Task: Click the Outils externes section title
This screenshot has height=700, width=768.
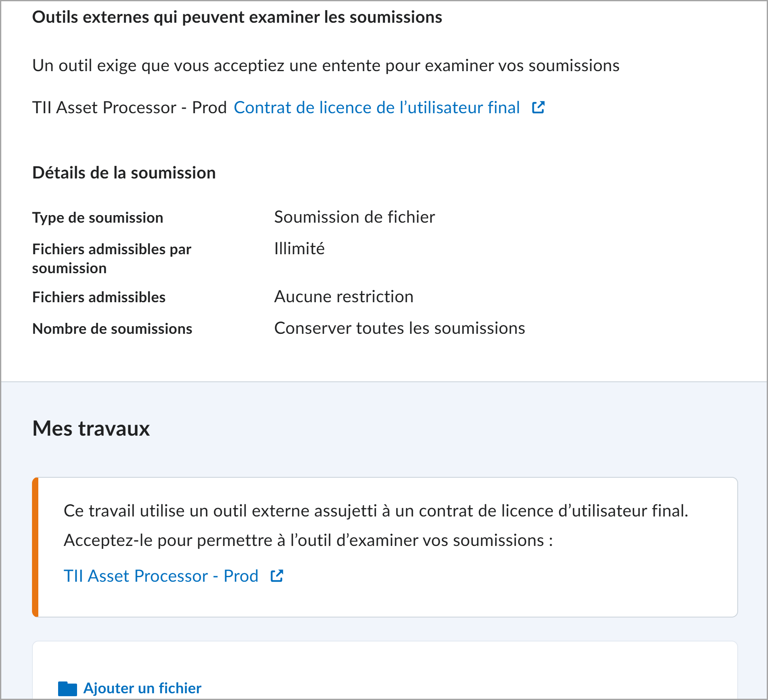Action: pos(237,17)
